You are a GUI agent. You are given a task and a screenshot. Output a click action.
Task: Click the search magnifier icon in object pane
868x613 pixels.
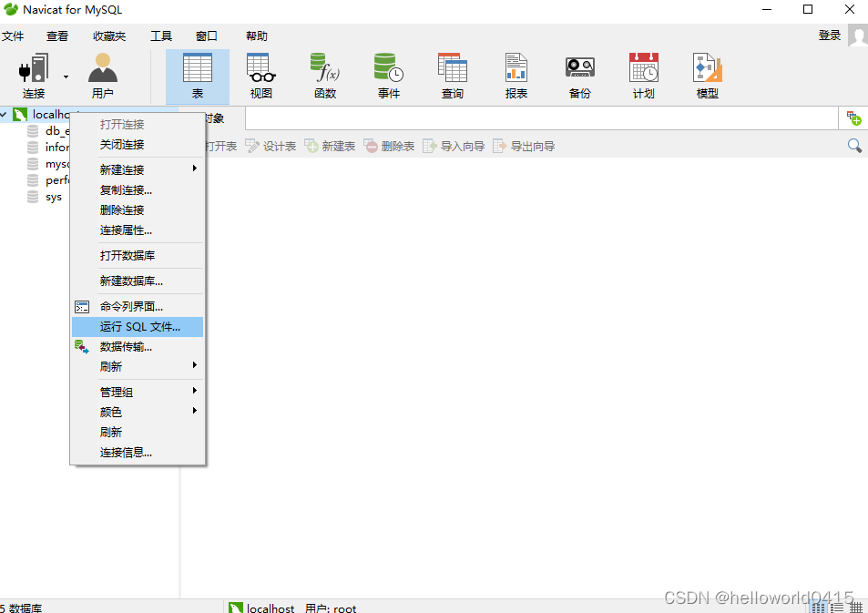pos(854,146)
